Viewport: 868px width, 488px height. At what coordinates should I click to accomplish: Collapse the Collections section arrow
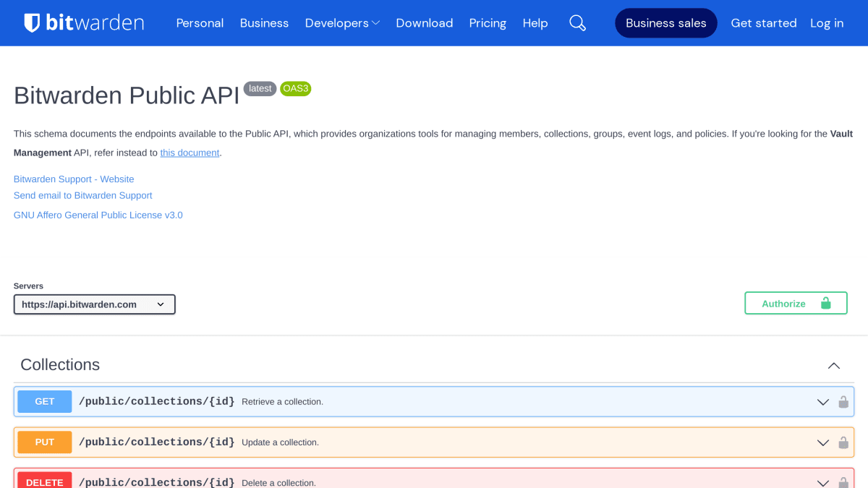click(x=834, y=365)
